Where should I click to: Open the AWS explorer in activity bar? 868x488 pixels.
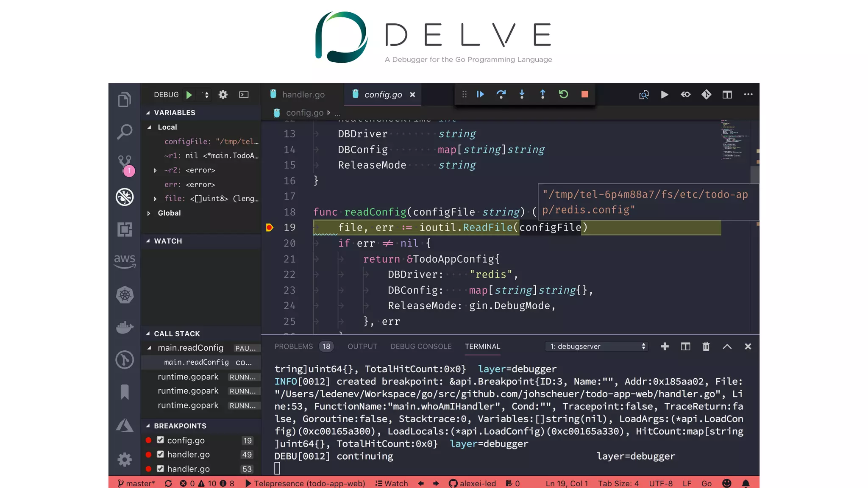(x=125, y=261)
